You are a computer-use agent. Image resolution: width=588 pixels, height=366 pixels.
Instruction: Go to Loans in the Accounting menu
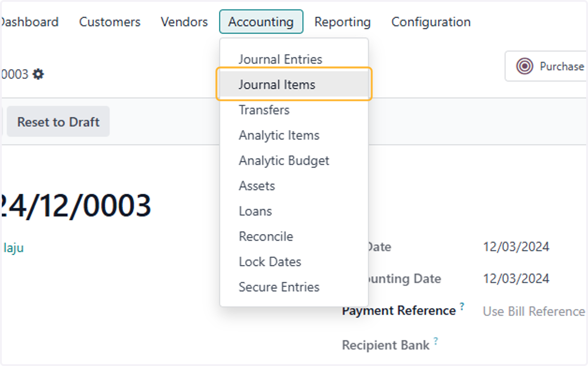[x=294, y=211]
